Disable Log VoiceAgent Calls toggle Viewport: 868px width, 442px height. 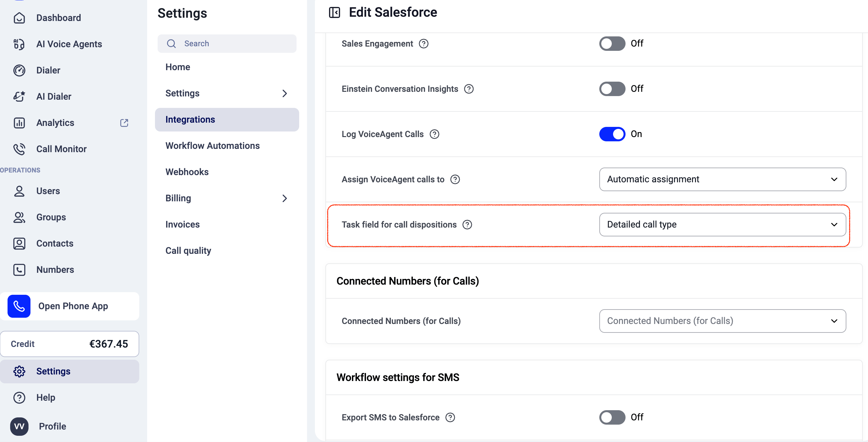coord(612,134)
